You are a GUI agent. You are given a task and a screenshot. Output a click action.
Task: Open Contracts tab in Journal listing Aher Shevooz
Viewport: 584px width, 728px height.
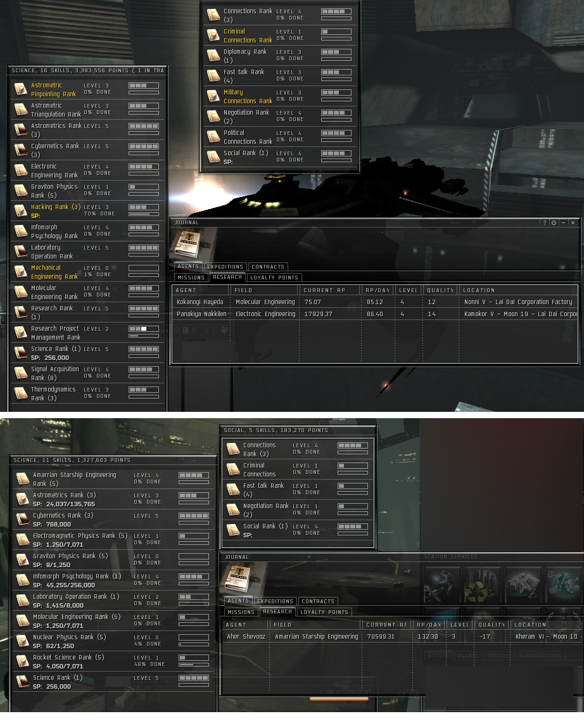318,601
